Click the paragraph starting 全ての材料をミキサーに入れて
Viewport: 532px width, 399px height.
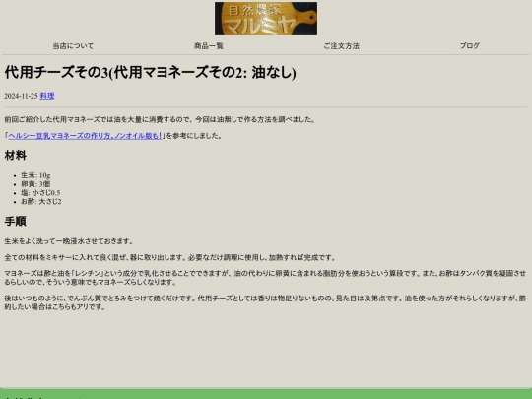169,257
